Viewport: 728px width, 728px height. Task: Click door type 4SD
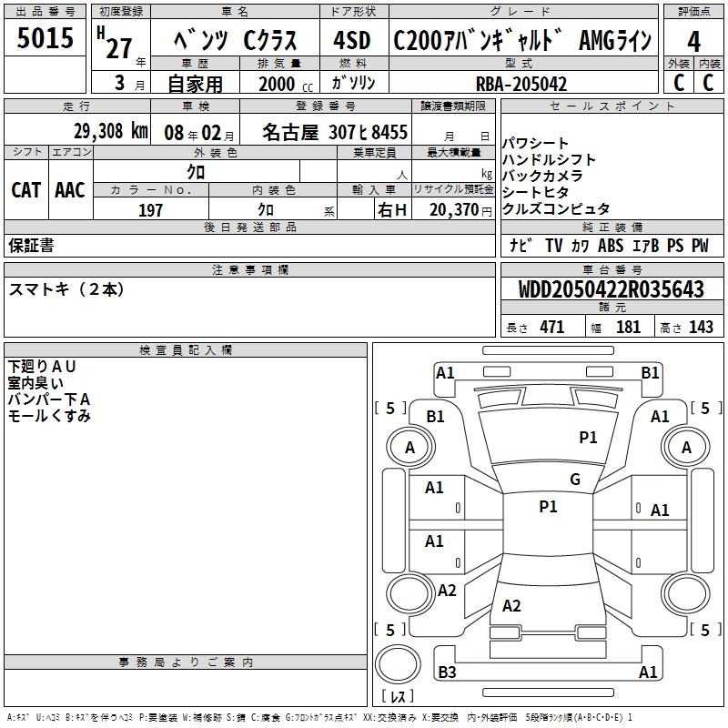(352, 40)
